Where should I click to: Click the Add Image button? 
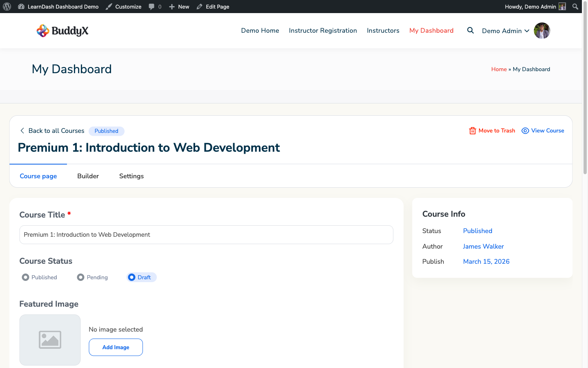pyautogui.click(x=116, y=347)
